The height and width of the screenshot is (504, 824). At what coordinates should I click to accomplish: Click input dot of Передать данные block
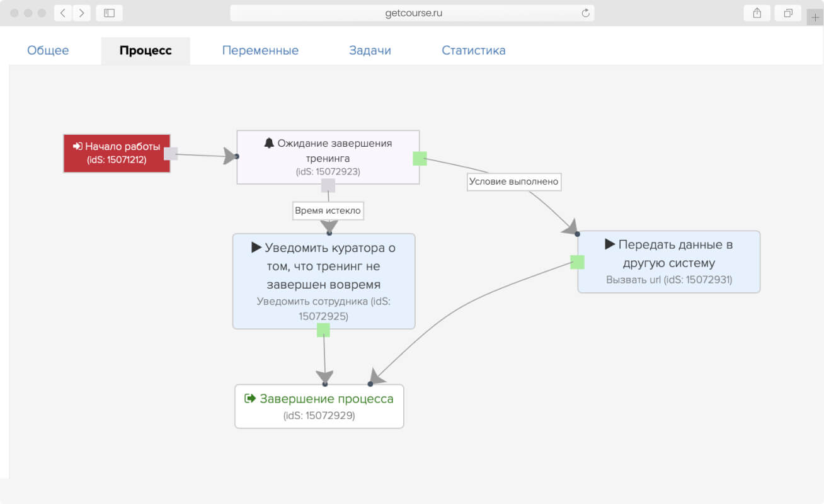[577, 234]
